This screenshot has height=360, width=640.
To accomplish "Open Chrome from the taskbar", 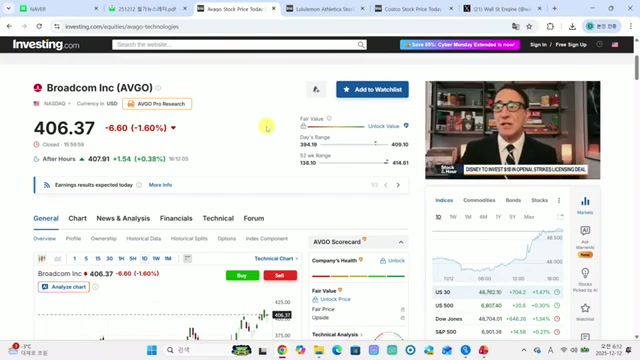I will click(x=282, y=350).
